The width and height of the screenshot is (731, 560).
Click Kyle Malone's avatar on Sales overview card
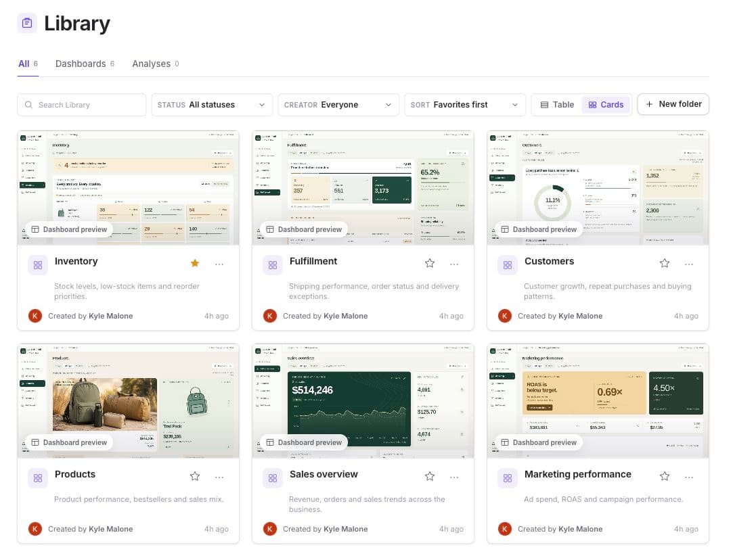coord(270,529)
